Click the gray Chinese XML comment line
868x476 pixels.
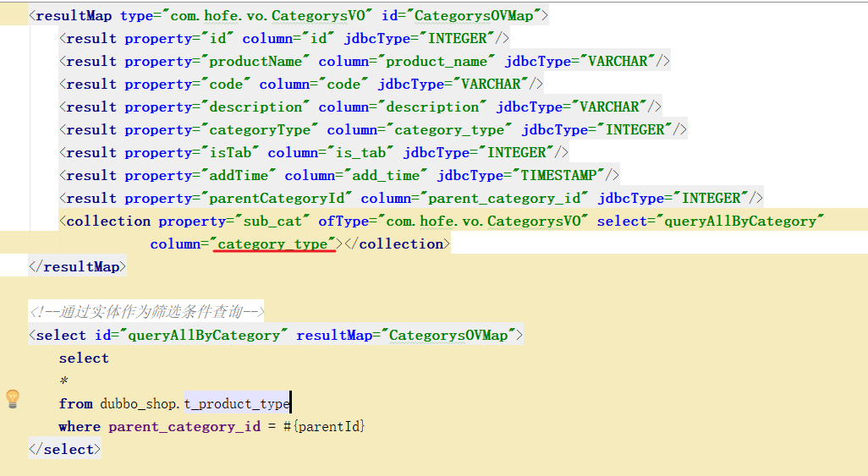click(x=146, y=312)
